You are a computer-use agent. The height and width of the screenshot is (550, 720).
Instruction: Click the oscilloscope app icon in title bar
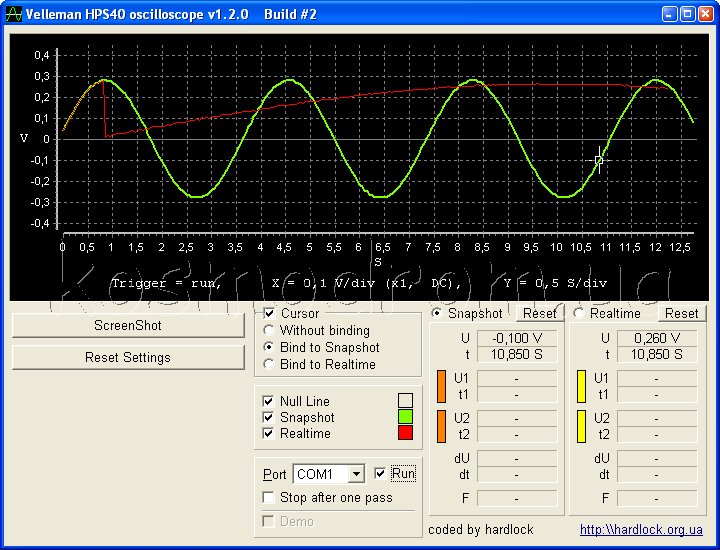(x=14, y=14)
